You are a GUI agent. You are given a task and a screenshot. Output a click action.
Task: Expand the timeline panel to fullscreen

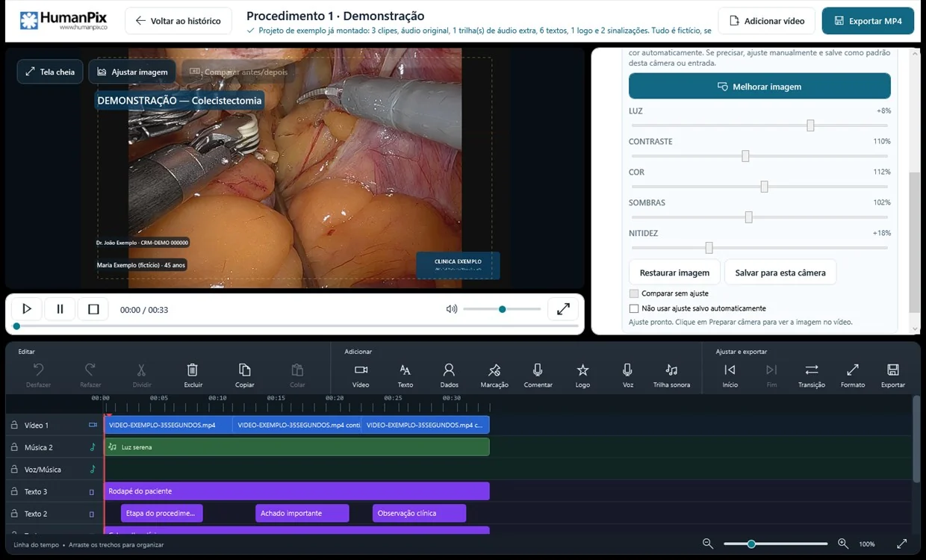pyautogui.click(x=901, y=544)
